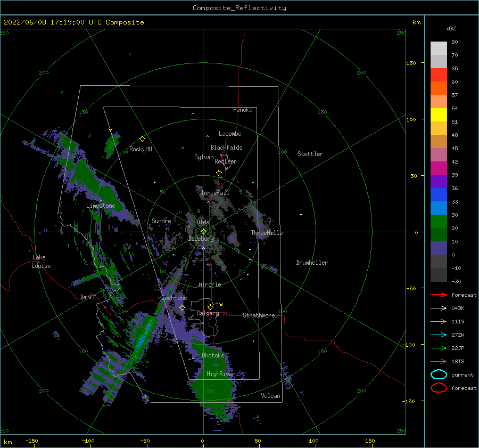
Task: Click the cyan 27ZW arrow icon
Action: click(439, 335)
